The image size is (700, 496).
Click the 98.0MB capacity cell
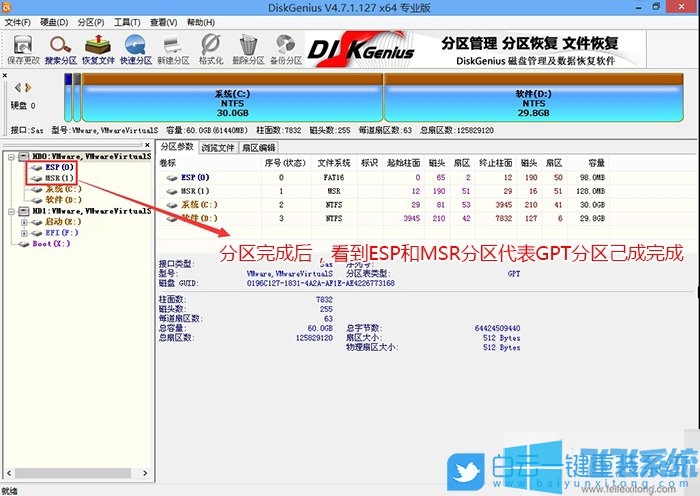592,178
